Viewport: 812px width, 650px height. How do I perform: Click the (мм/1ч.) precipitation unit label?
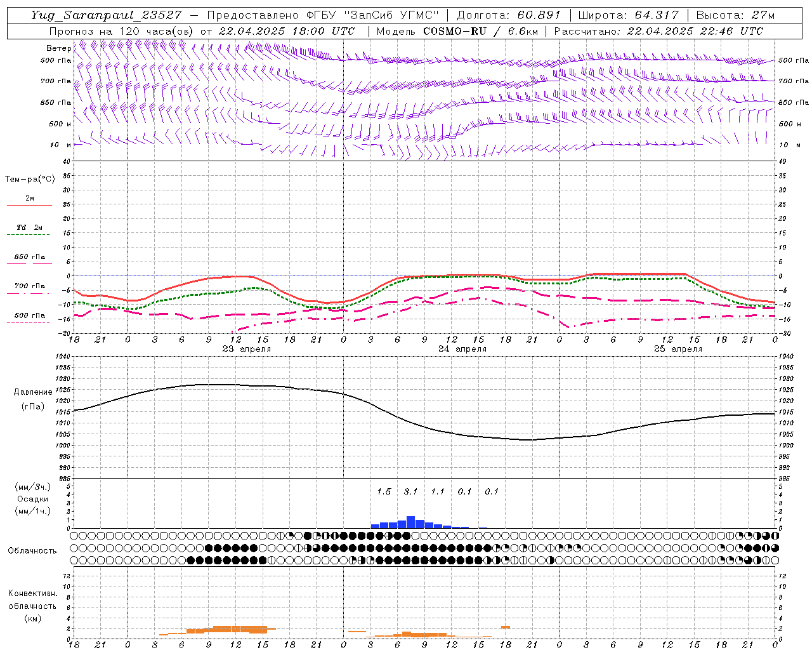click(33, 511)
